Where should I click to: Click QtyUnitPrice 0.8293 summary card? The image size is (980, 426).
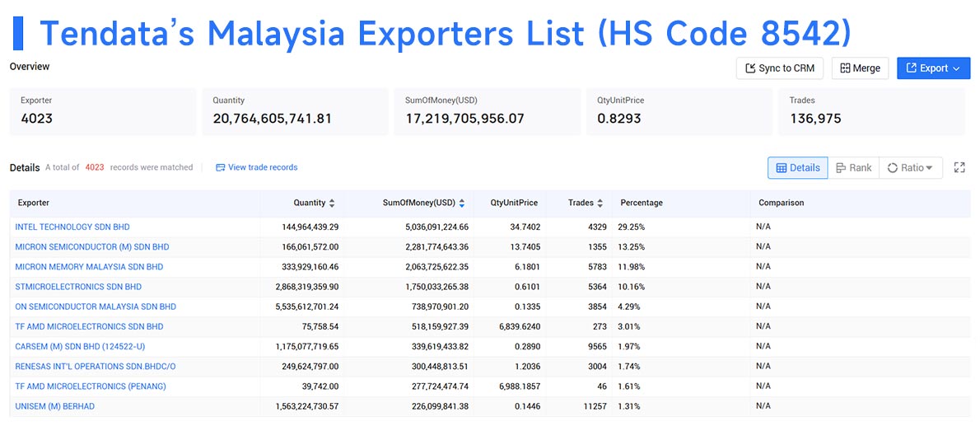[x=679, y=110]
